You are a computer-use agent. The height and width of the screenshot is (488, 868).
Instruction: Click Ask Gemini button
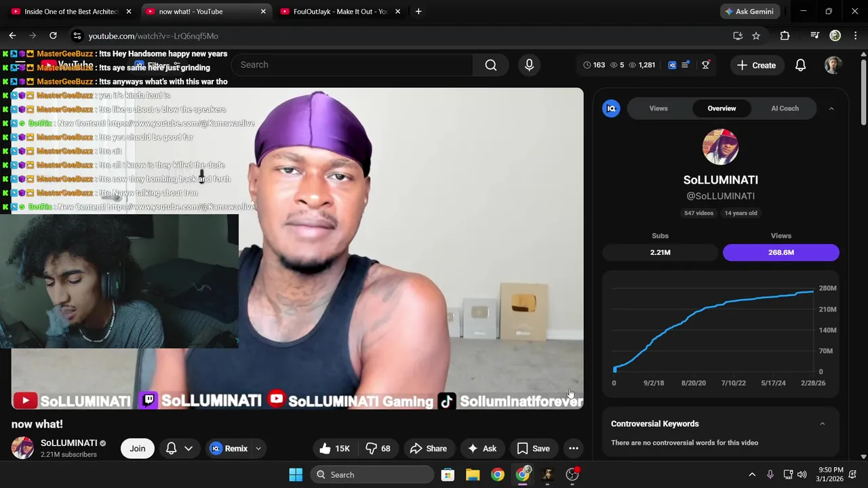750,12
